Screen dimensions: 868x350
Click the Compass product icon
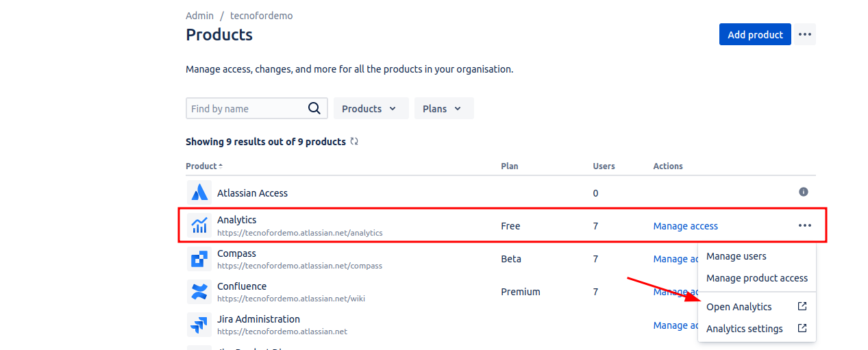tap(199, 259)
